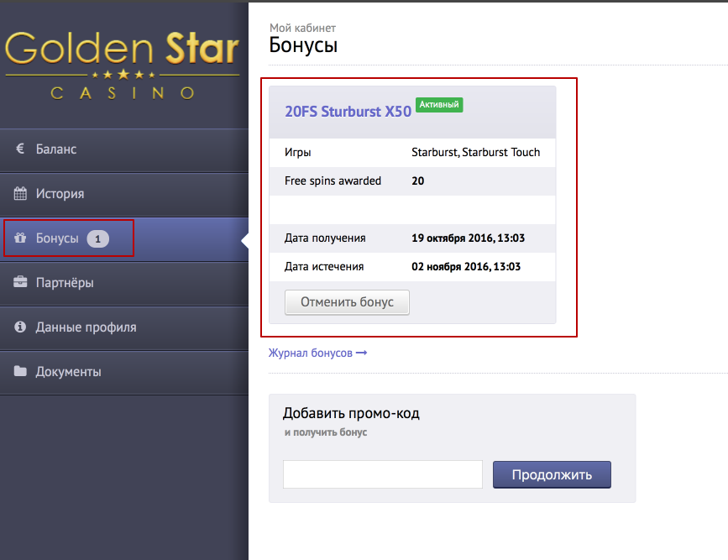The image size is (728, 560).
Task: Focus the promo code input field
Action: (x=383, y=474)
